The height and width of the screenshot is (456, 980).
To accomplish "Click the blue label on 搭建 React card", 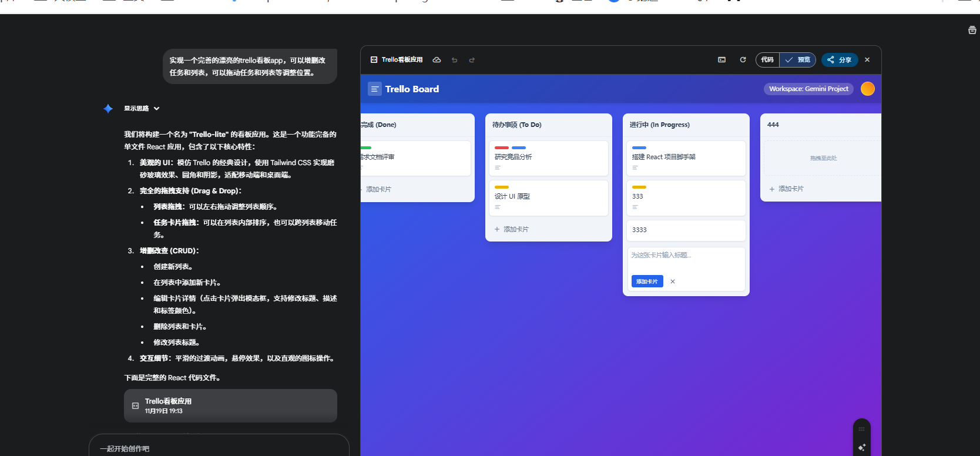I will point(639,148).
